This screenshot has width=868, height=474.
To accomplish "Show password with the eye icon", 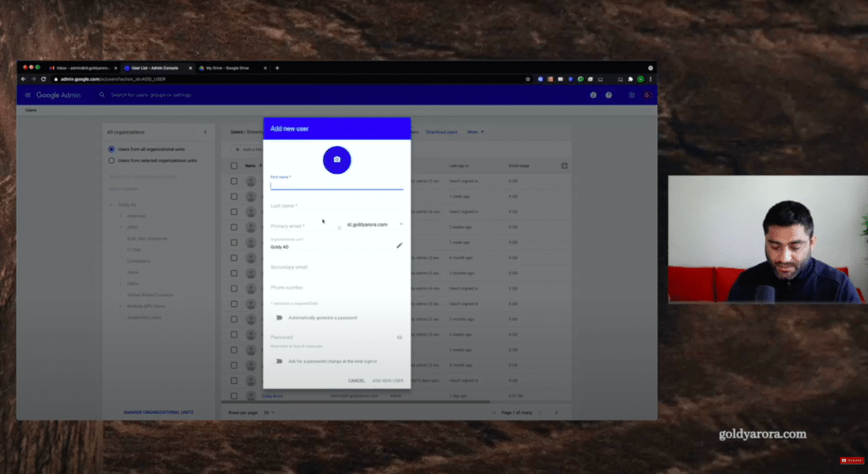I will pos(399,337).
